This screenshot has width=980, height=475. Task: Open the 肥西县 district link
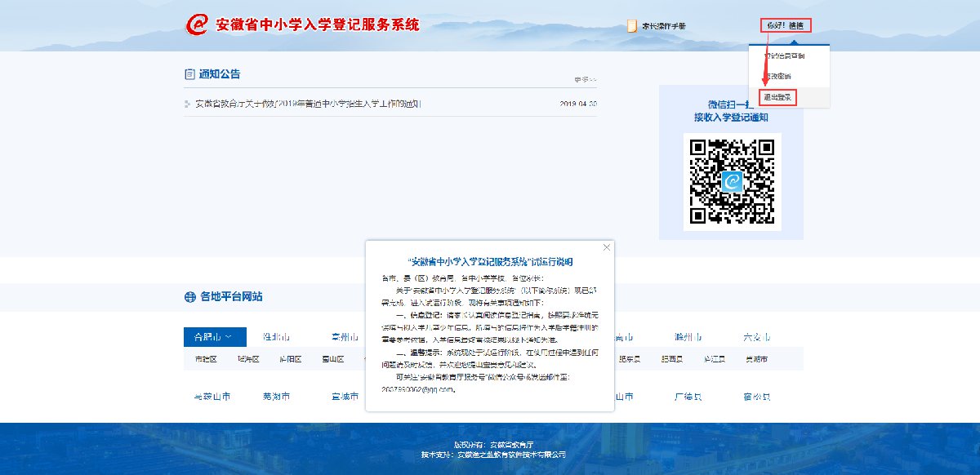pos(671,358)
